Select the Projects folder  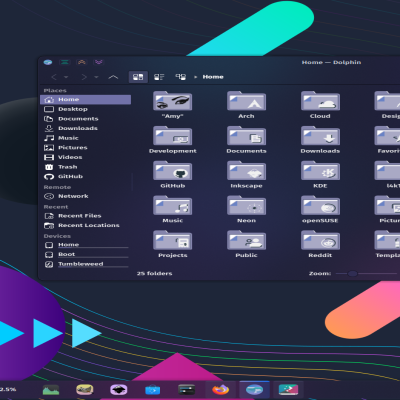(x=173, y=244)
